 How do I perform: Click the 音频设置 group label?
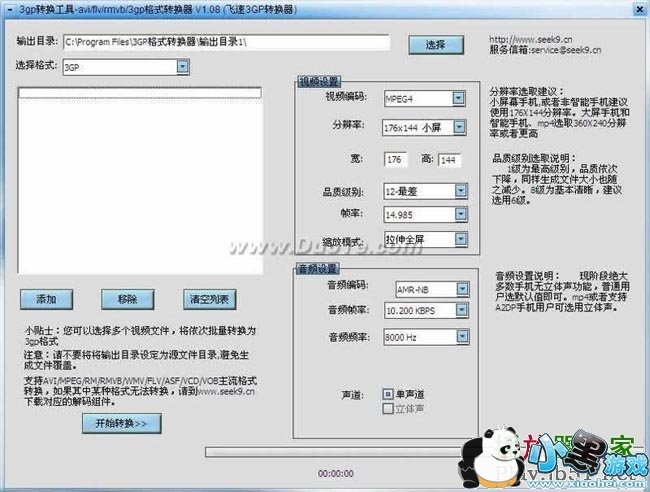(318, 269)
